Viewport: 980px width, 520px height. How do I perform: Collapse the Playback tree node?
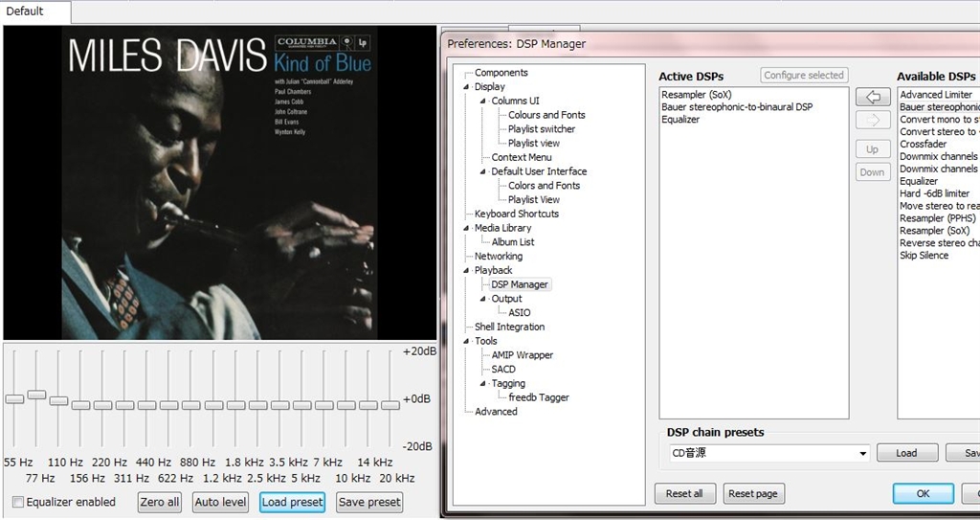coord(466,270)
